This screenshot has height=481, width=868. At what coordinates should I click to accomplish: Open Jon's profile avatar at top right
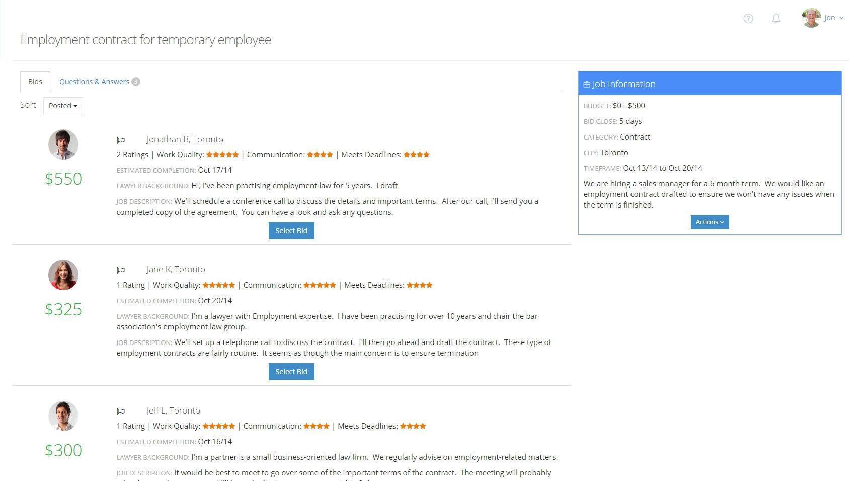[811, 18]
